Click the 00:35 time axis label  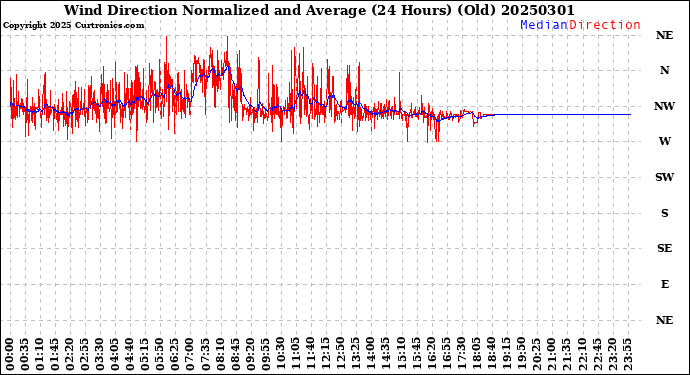coord(25,354)
